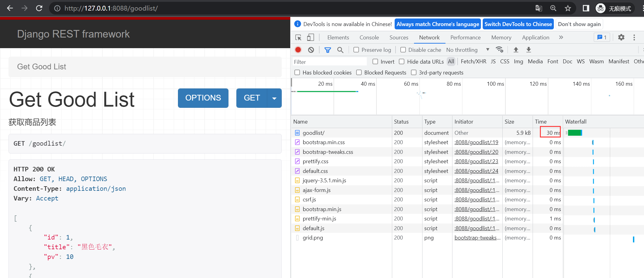
Task: Check the Disable cache option
Action: [x=403, y=50]
